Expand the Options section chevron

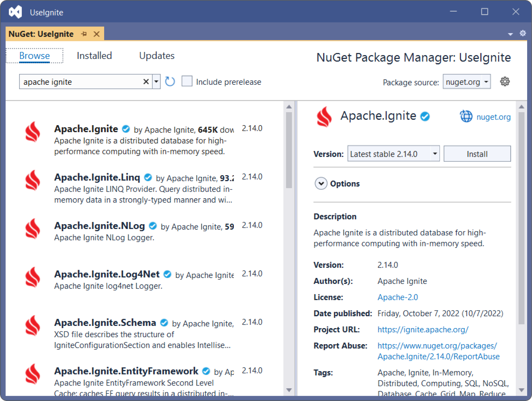321,183
